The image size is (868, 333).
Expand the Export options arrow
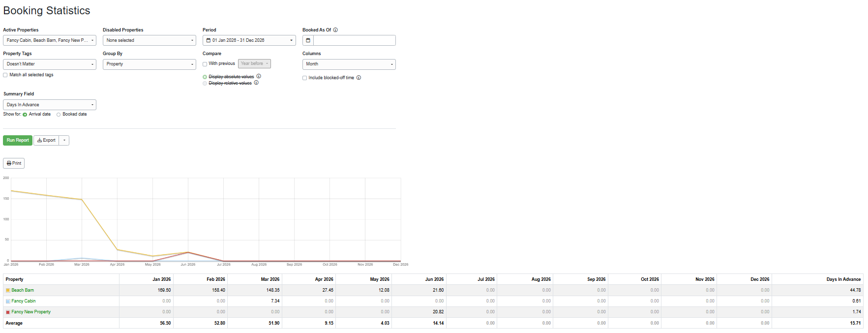coord(64,140)
